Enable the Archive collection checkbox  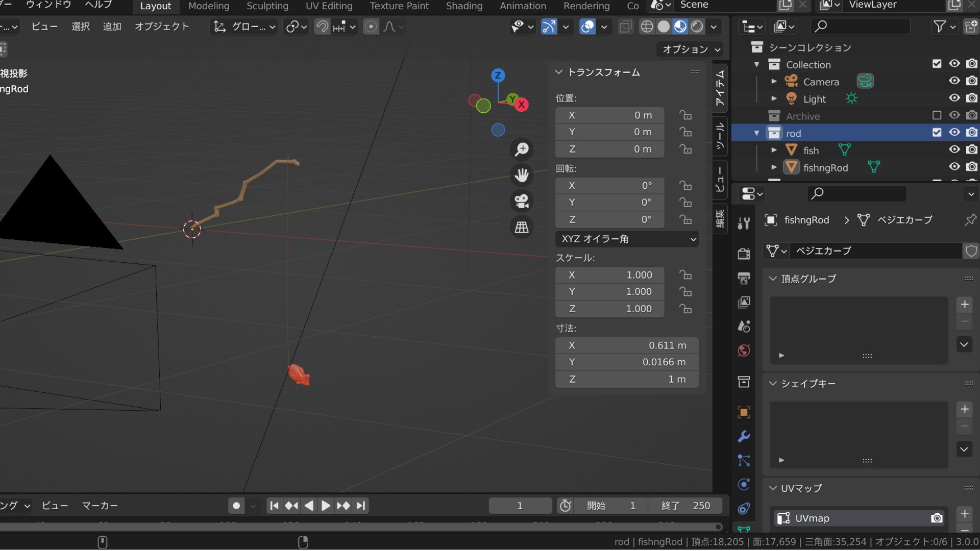point(937,115)
